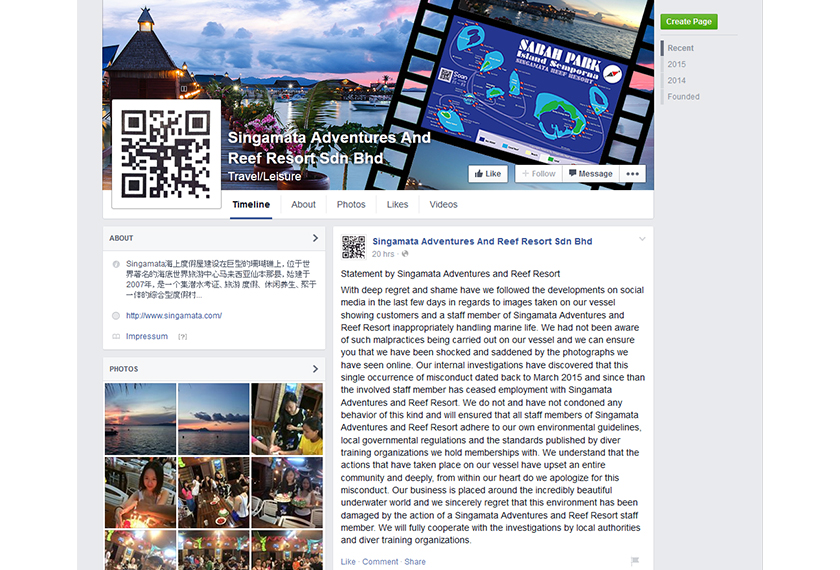The height and width of the screenshot is (570, 840).
Task: Click the thumbs-up icon on Like button
Action: click(x=478, y=174)
